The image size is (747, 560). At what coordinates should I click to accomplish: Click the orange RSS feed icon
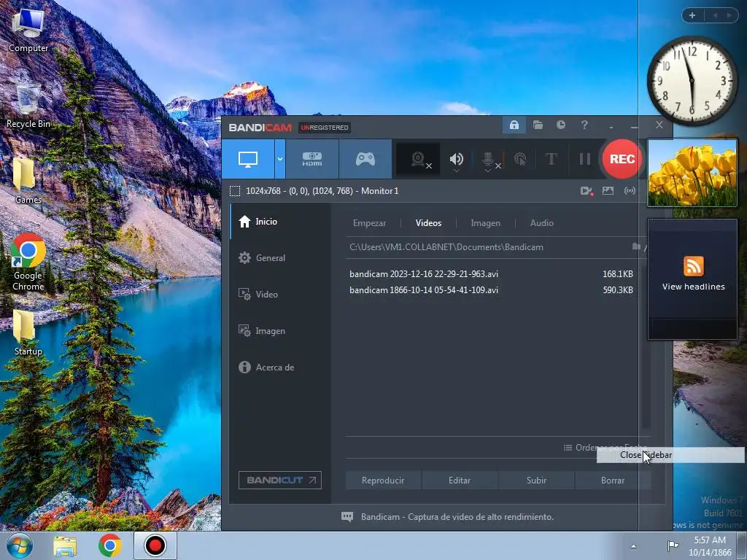click(694, 265)
